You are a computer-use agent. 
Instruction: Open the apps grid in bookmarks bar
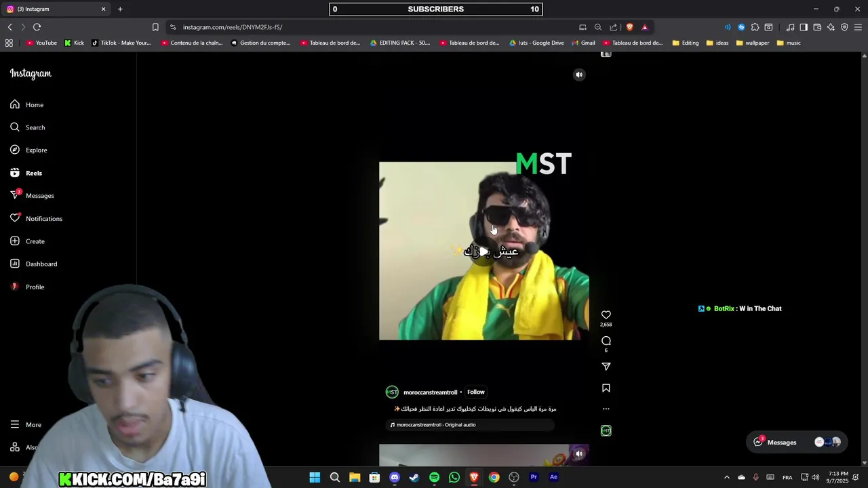click(9, 43)
